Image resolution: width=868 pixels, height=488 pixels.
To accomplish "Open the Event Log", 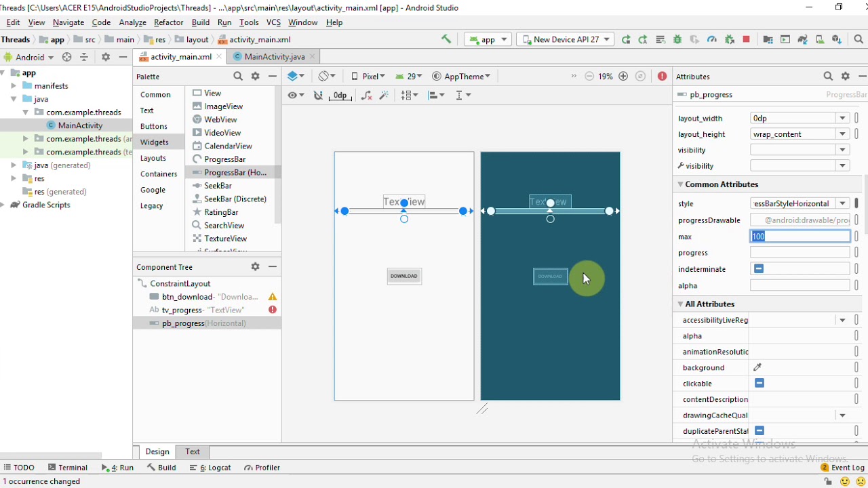I will [842, 468].
